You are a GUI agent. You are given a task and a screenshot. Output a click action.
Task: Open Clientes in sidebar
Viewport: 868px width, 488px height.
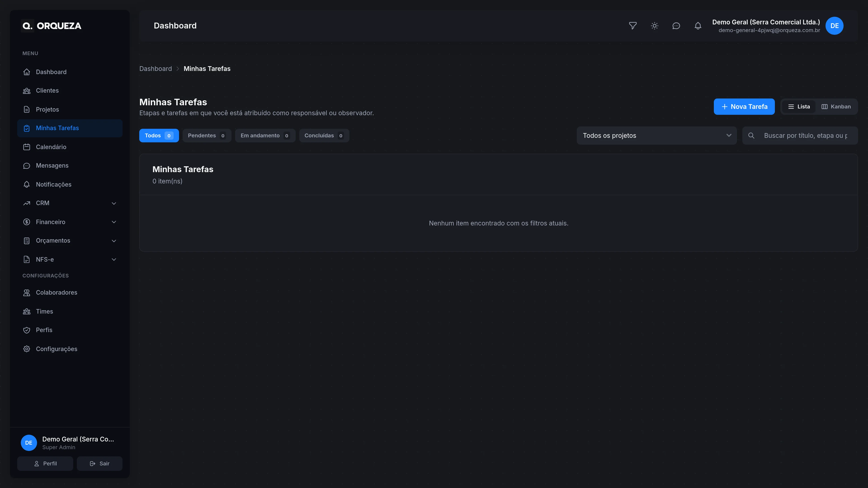coord(70,91)
